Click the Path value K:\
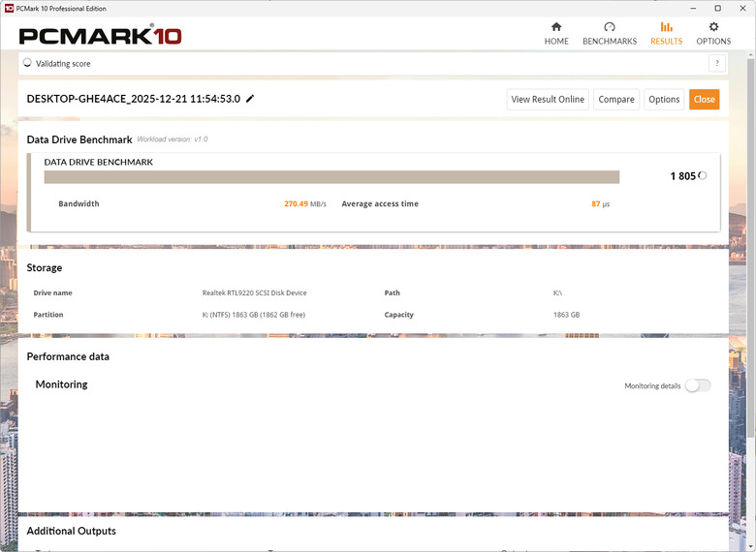 pos(557,292)
